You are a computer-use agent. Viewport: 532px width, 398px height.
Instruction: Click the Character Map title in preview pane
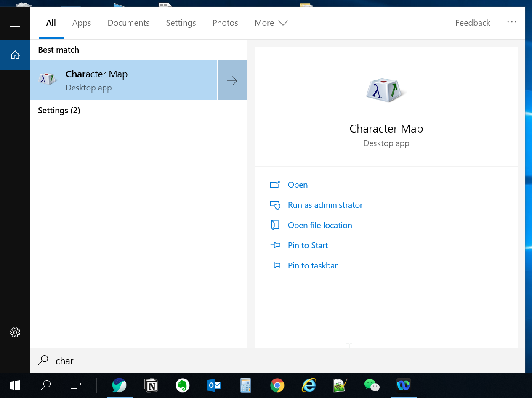386,129
